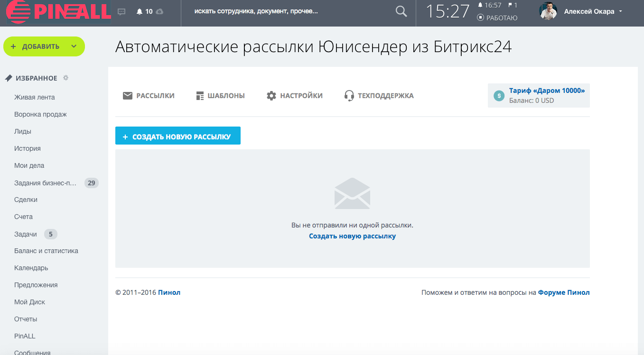
Task: Click the search magnifier icon
Action: point(401,11)
